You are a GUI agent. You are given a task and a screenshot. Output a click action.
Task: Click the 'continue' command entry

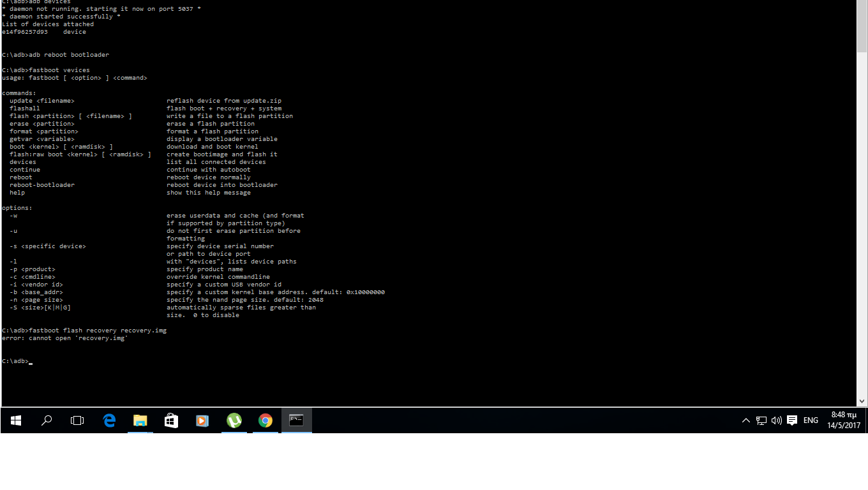coord(25,170)
